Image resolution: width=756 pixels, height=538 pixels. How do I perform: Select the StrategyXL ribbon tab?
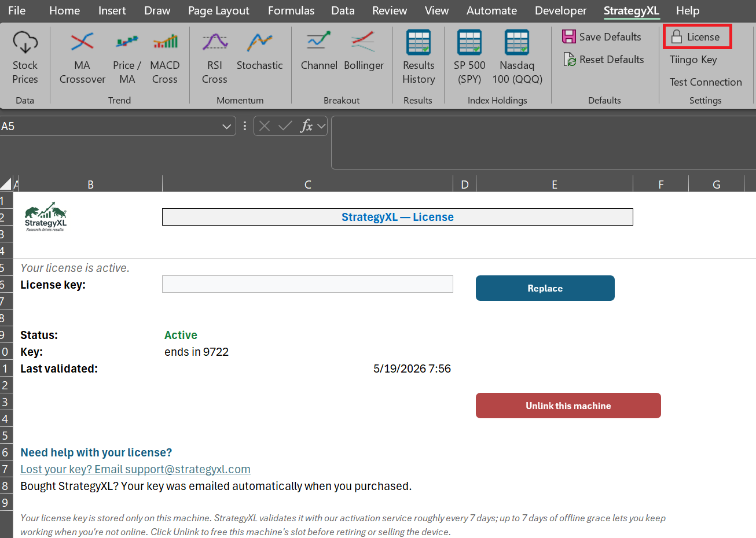pyautogui.click(x=631, y=10)
